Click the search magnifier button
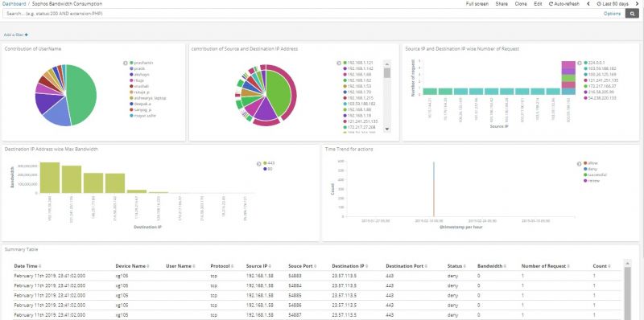Screen dimensions: 644x320 (x=632, y=14)
